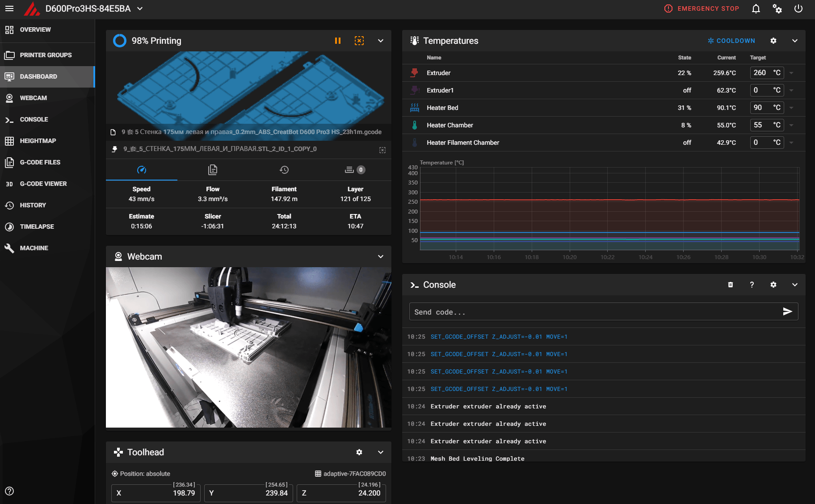This screenshot has height=504, width=815.
Task: Click the Cooldown button
Action: coord(731,41)
